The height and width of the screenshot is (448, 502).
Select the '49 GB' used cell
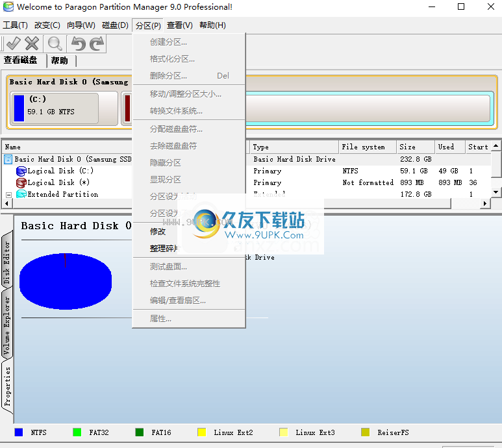pos(448,171)
